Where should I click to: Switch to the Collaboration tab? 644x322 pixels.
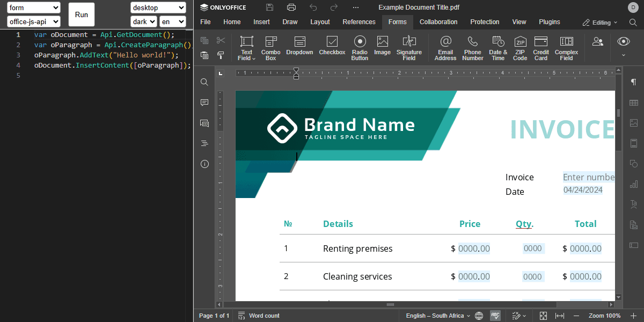coord(438,22)
